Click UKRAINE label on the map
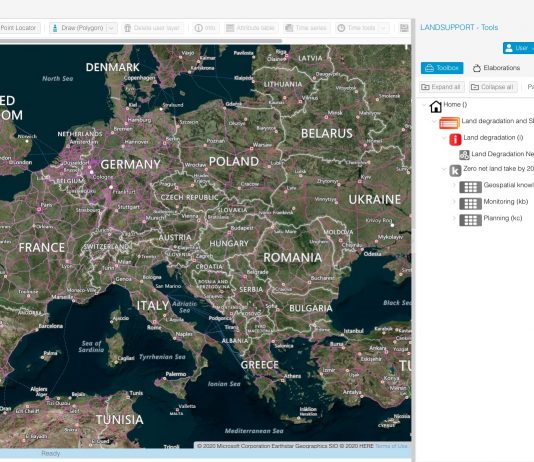 pyautogui.click(x=375, y=200)
